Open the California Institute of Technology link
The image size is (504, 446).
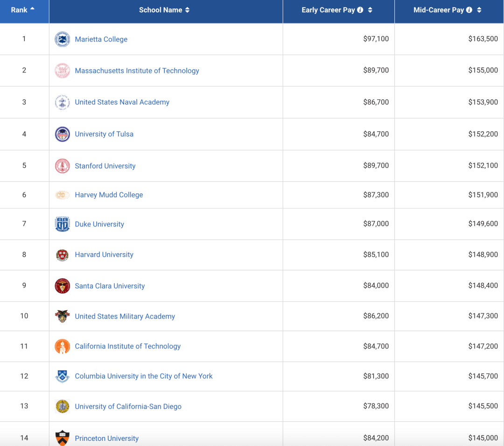pyautogui.click(x=127, y=347)
